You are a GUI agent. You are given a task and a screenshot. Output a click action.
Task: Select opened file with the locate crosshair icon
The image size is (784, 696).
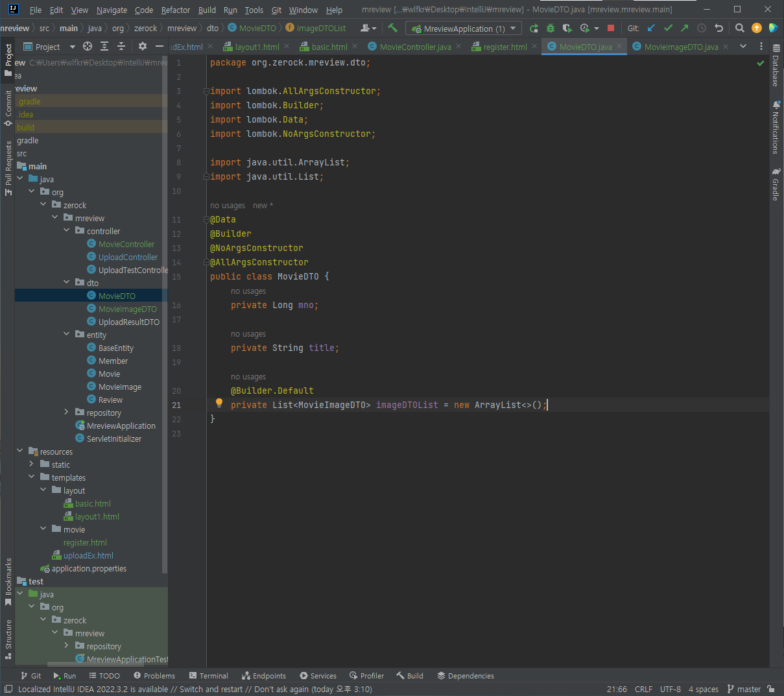pos(88,46)
